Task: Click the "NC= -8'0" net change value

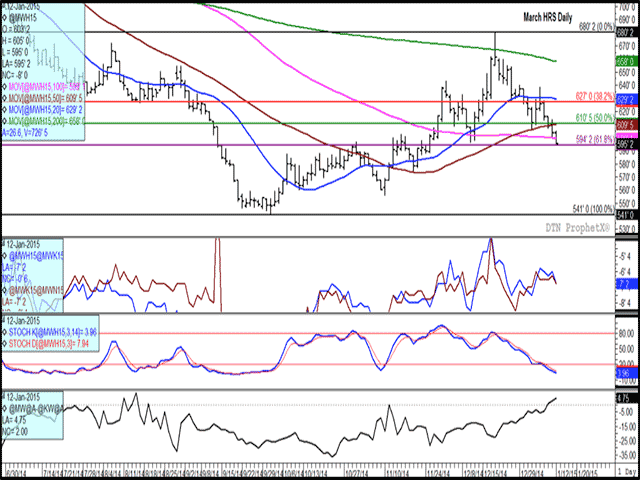Action: (15, 75)
